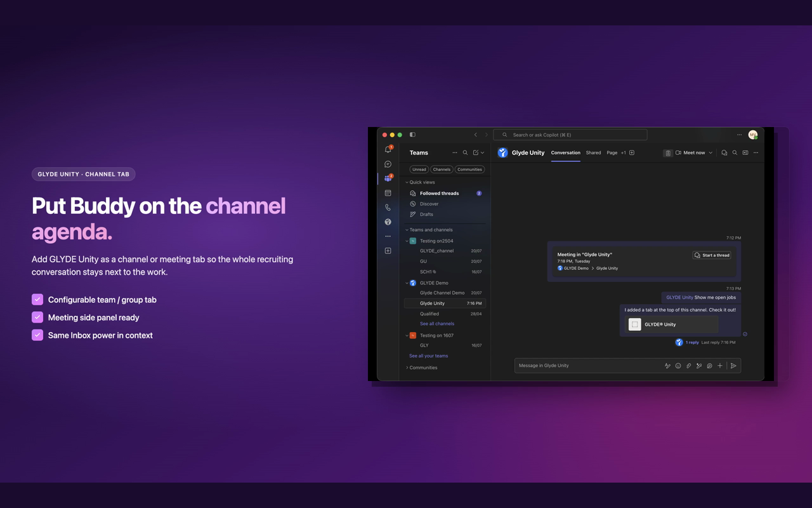The image size is (812, 508).
Task: Send the message with the send arrow
Action: [734, 366]
